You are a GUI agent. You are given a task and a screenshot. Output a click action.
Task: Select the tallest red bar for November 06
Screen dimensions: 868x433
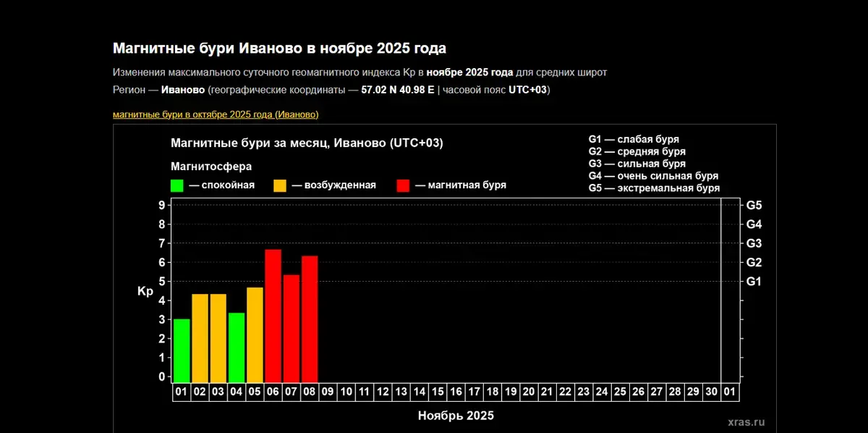(x=273, y=316)
